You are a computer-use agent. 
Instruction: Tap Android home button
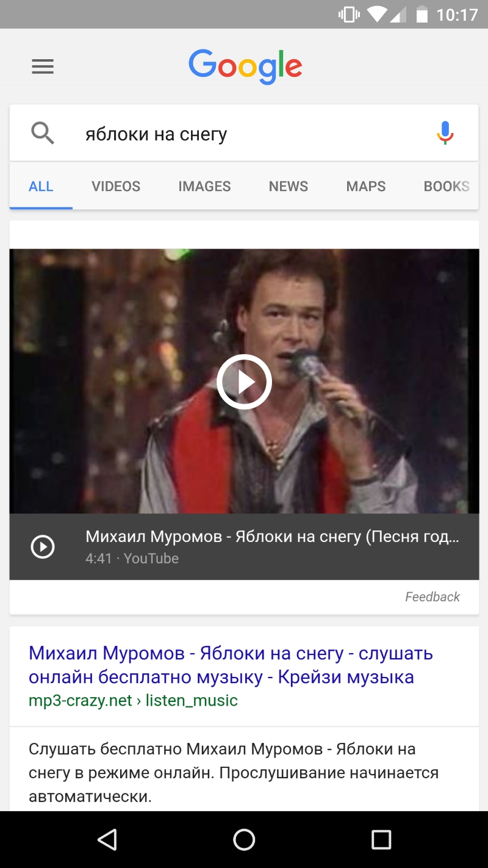(x=244, y=840)
